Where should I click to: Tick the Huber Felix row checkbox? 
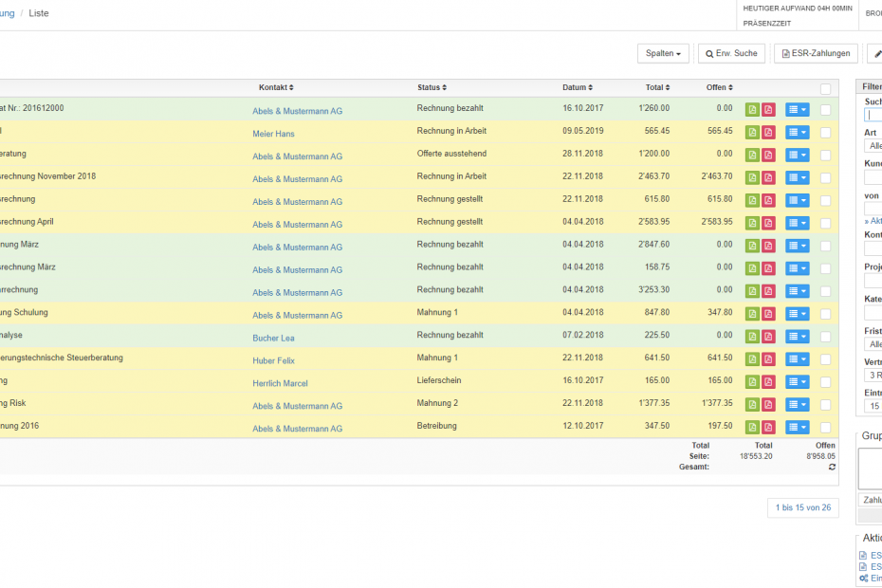coord(825,359)
